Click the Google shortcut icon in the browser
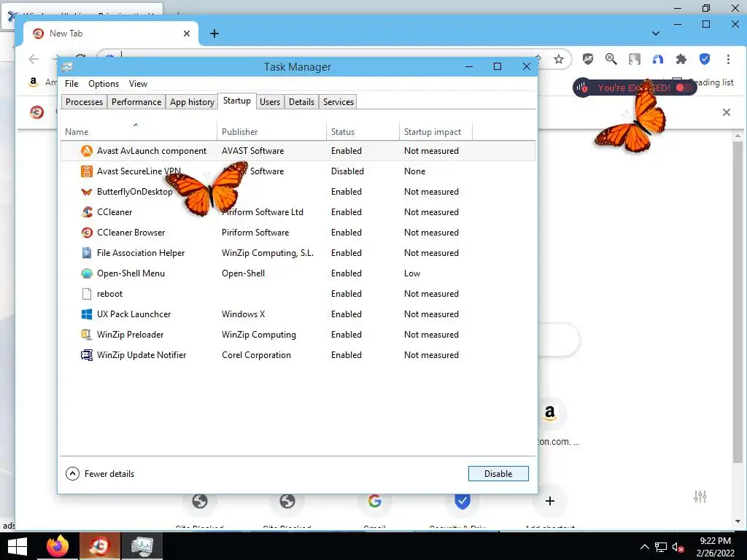The height and width of the screenshot is (560, 747). pyautogui.click(x=374, y=501)
